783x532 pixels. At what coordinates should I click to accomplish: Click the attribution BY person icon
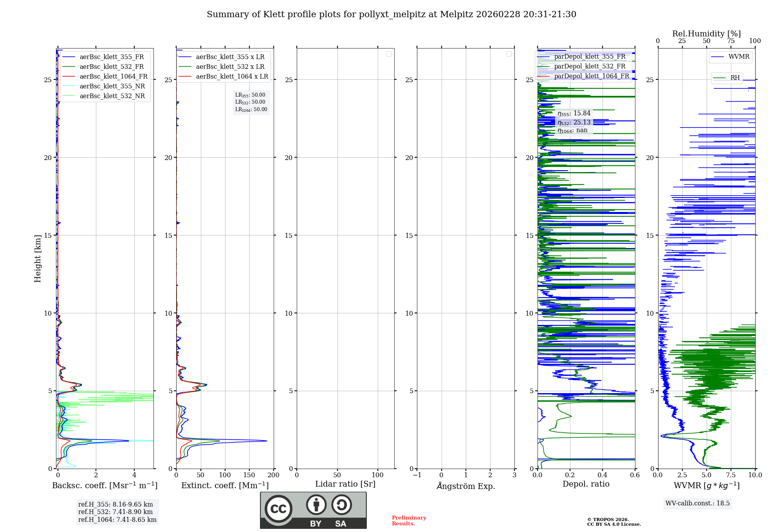(x=316, y=505)
